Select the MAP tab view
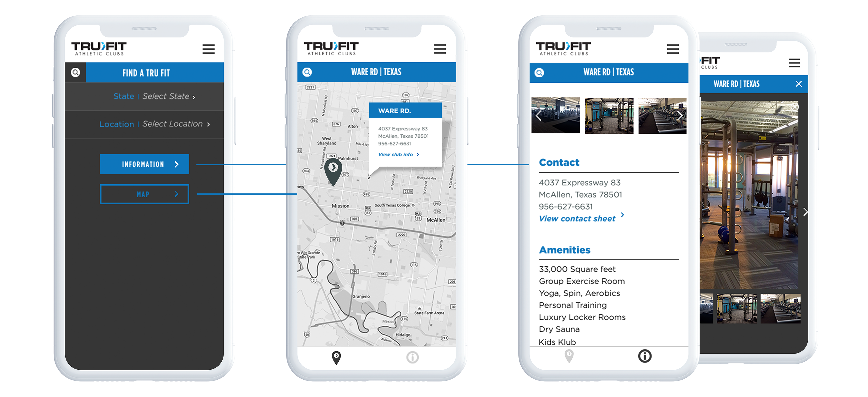 144,194
